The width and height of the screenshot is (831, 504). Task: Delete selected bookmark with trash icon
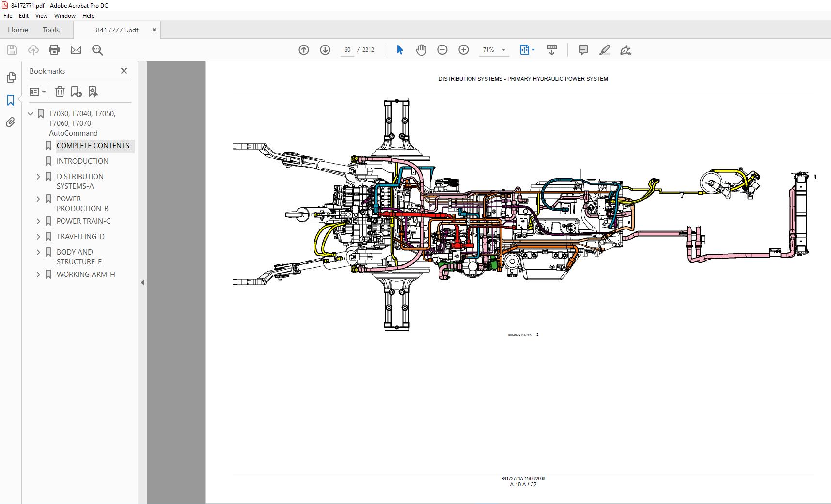click(x=60, y=92)
